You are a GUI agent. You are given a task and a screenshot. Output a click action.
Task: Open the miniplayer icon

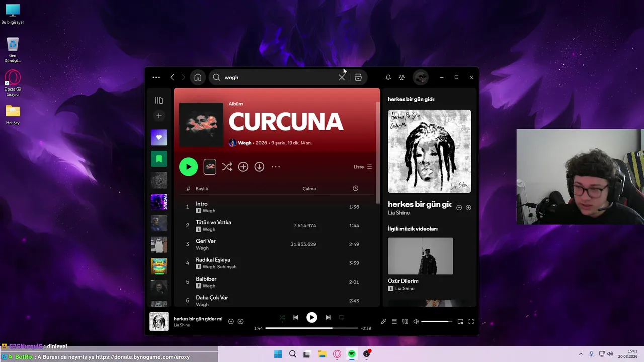pyautogui.click(x=460, y=321)
